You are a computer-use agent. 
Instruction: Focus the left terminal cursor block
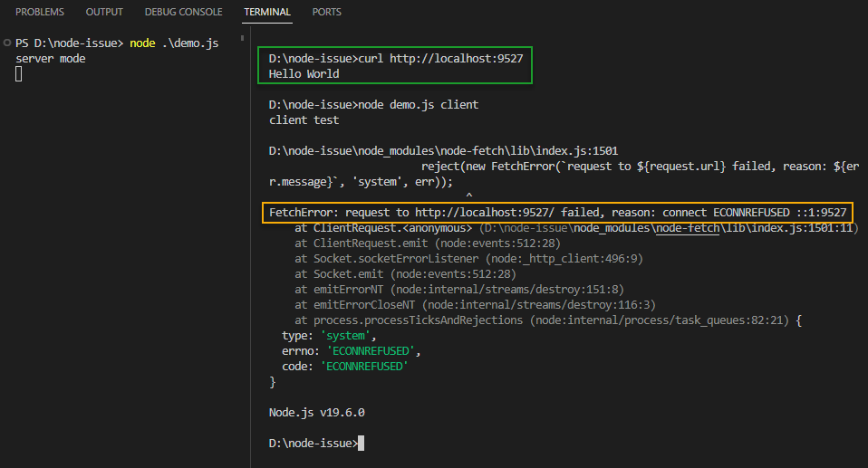point(19,73)
